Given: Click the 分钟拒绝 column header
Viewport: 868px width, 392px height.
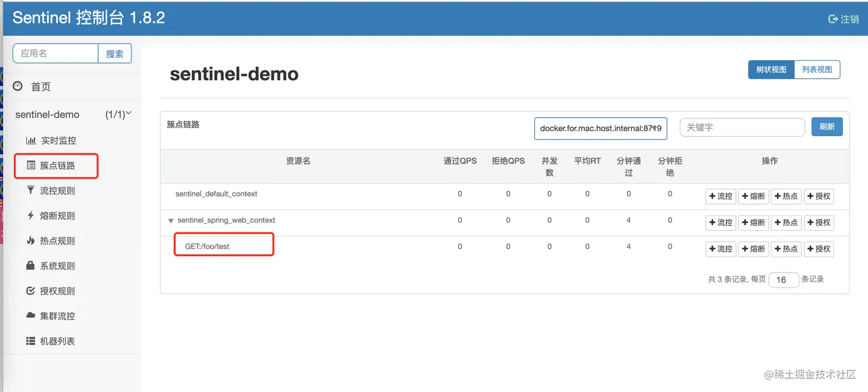Looking at the screenshot, I should [670, 166].
